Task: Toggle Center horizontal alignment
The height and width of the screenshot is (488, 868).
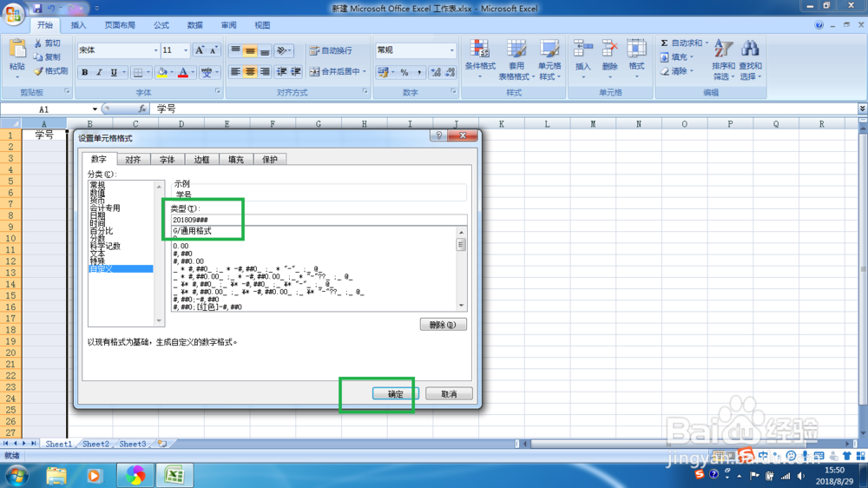Action: (x=250, y=71)
